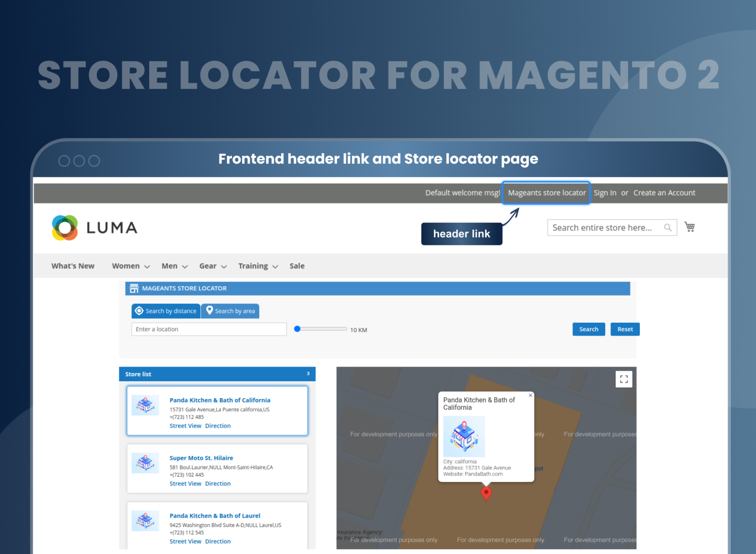Click the search magnifier in the store search bar
The height and width of the screenshot is (554, 756).
668,227
